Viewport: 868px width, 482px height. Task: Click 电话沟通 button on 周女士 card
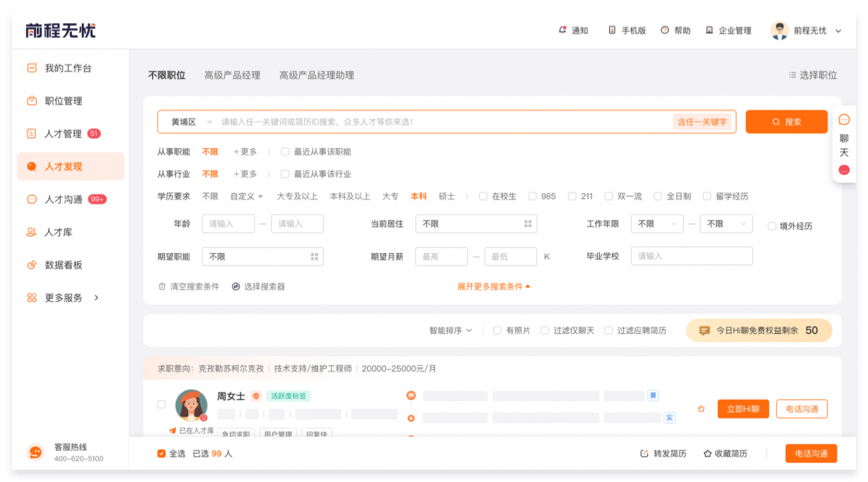(802, 409)
